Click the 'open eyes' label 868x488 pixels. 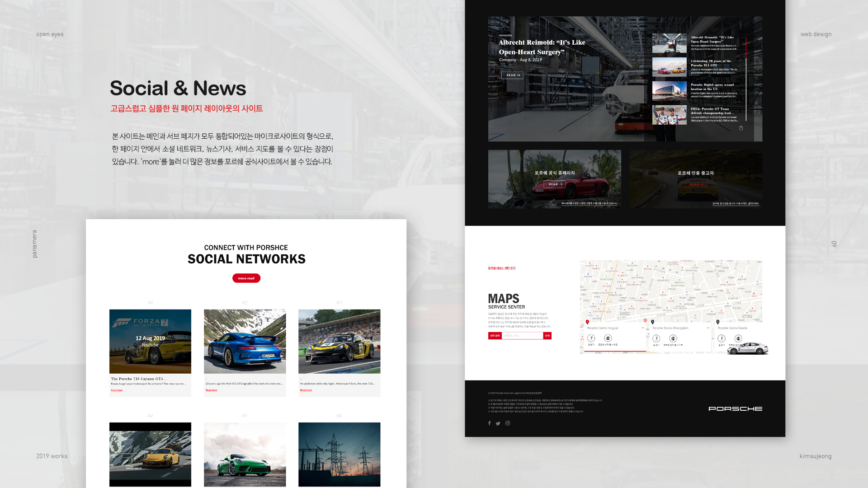click(50, 34)
